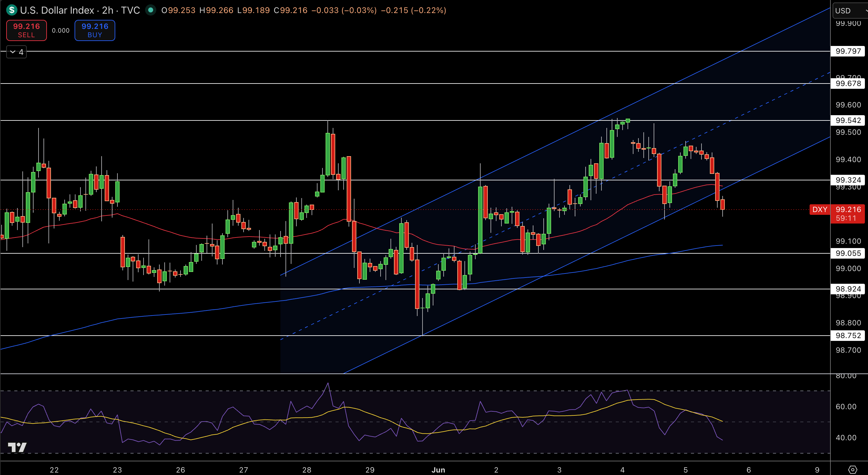
Task: Click the closing price C99.216 value
Action: click(x=290, y=10)
